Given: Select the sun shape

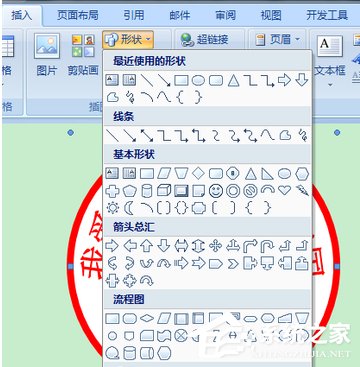Looking at the screenshot, I should pyautogui.click(x=112, y=208).
